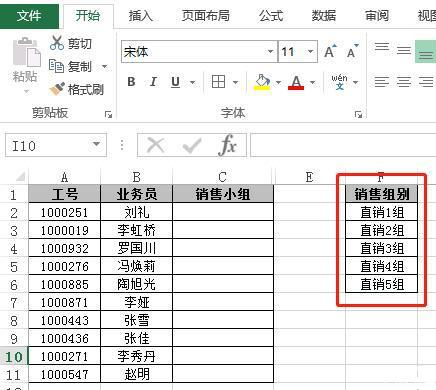Click the 剪切 cut label
436x390 pixels.
[x=80, y=44]
